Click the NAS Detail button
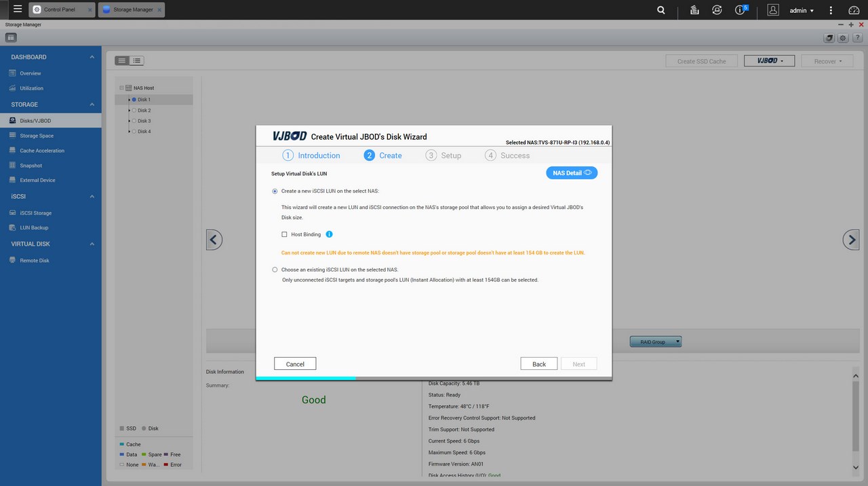The image size is (868, 486). 572,173
